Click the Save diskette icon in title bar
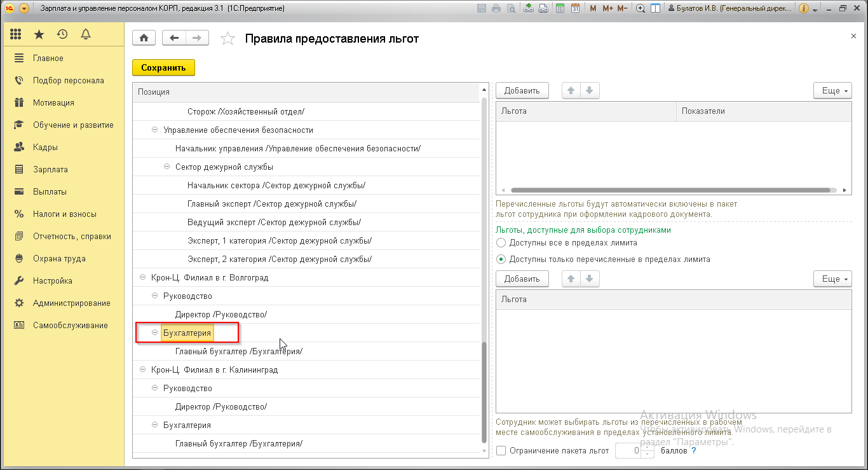Screen dimensions: 868x470 (x=481, y=9)
